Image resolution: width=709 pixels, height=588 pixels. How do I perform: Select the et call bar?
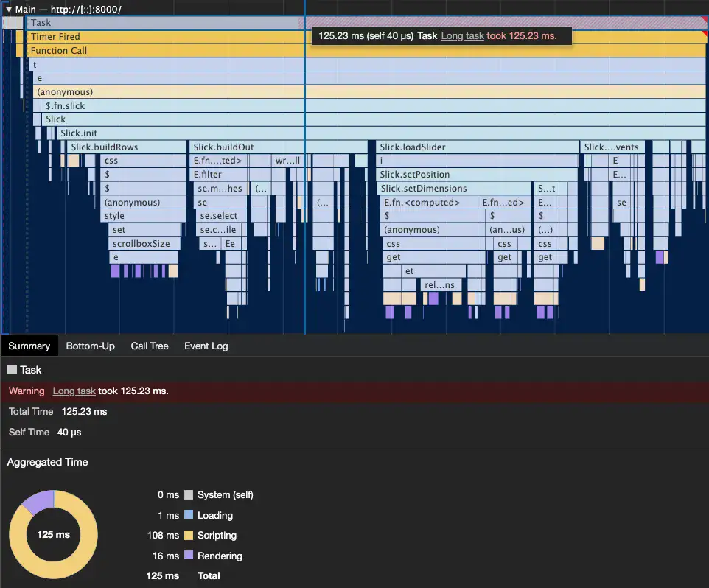(x=433, y=271)
